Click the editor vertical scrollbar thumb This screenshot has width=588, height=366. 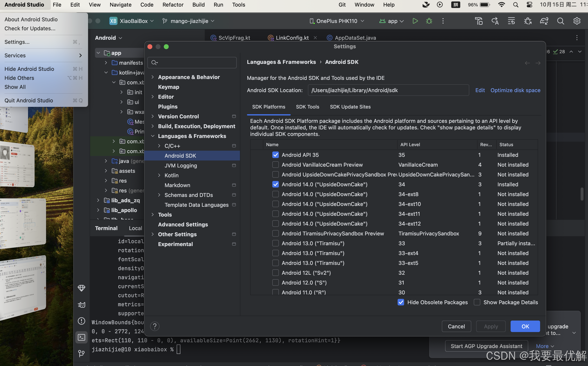tap(581, 194)
